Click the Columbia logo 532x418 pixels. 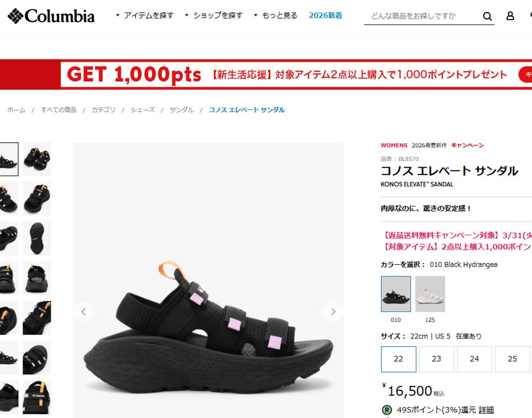click(x=51, y=15)
